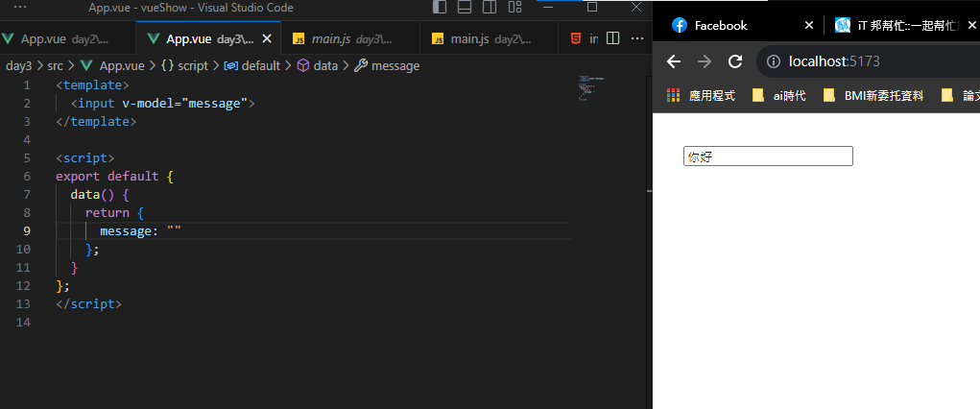The height and width of the screenshot is (409, 980).
Task: Close the Facebook browser tab
Action: pyautogui.click(x=809, y=26)
